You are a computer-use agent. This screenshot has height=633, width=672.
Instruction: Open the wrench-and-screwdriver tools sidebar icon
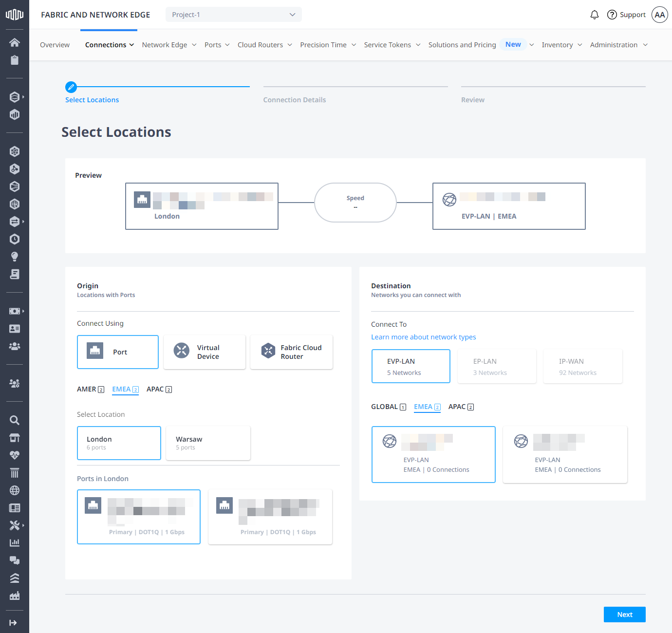[15, 525]
